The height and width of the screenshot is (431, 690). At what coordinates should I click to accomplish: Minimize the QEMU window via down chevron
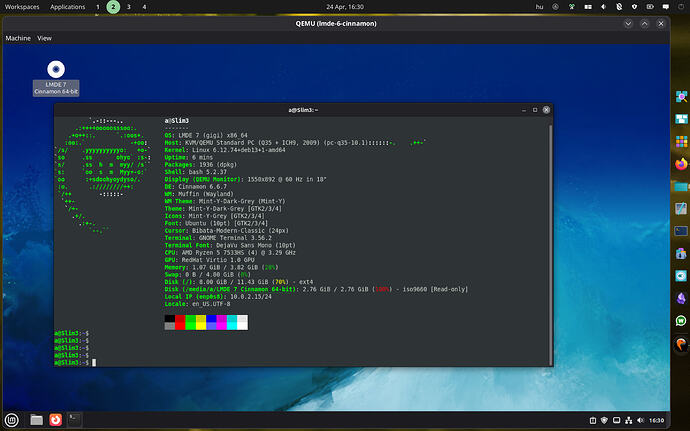628,24
